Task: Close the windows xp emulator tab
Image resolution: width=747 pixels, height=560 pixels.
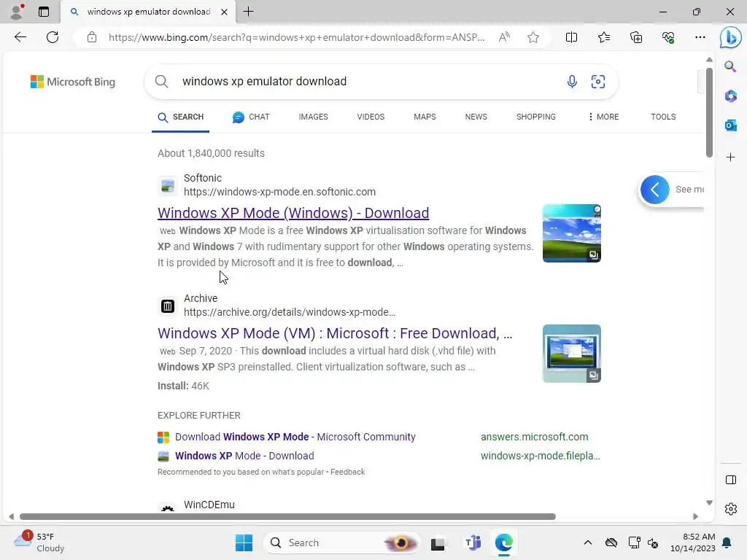Action: pos(224,12)
